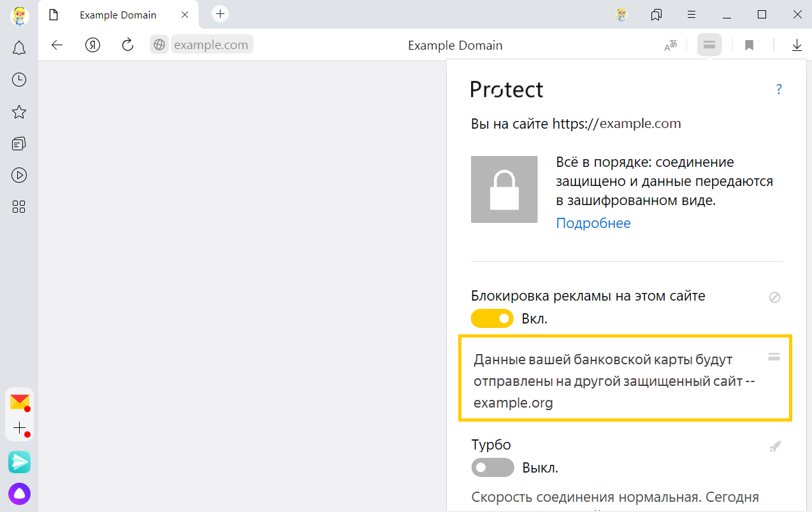Image resolution: width=812 pixels, height=512 pixels.
Task: Click the bank card data notice text
Action: (614, 381)
